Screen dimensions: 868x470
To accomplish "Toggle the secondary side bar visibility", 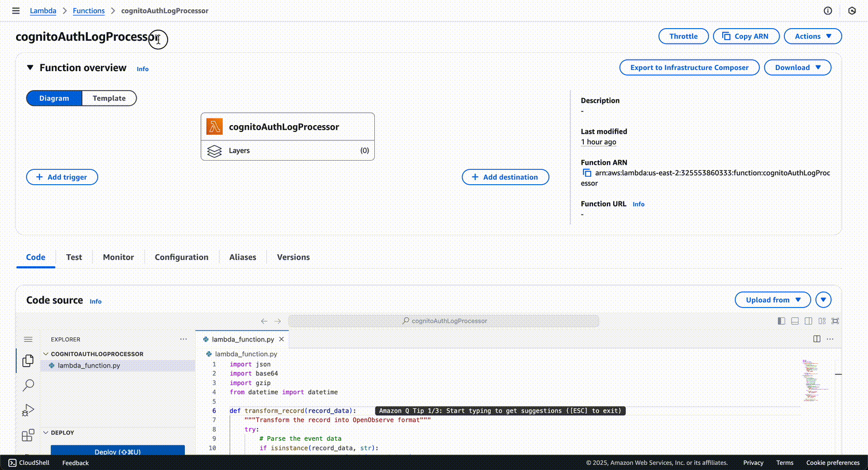I will pyautogui.click(x=808, y=321).
